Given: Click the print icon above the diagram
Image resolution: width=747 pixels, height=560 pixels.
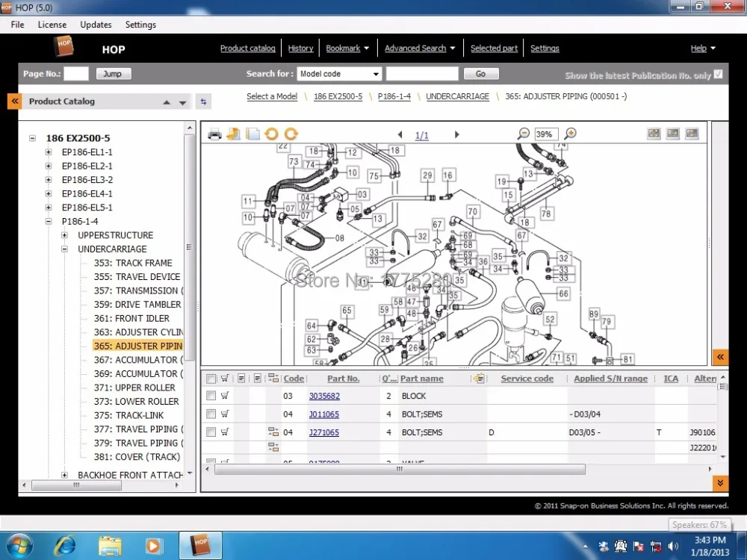Looking at the screenshot, I should [x=214, y=134].
